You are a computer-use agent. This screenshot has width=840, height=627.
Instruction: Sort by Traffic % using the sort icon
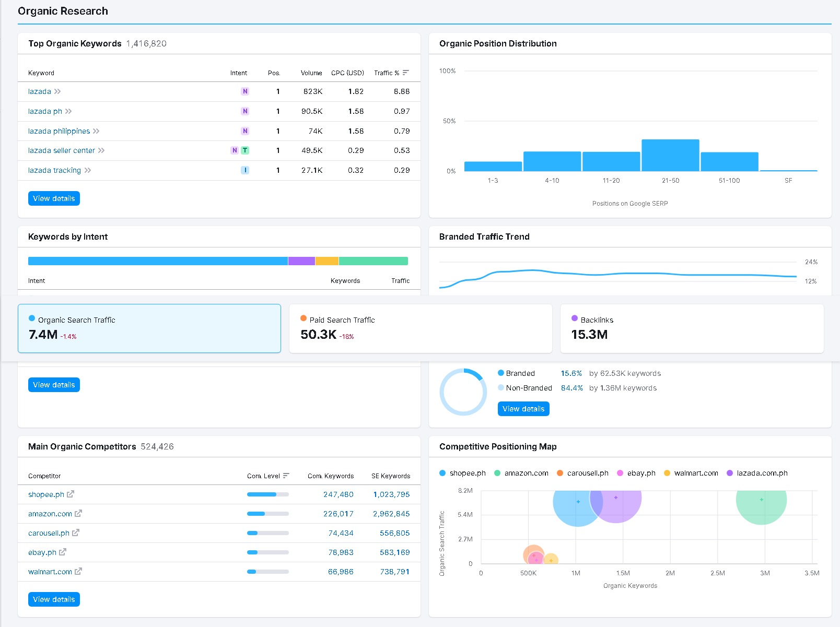click(x=406, y=73)
